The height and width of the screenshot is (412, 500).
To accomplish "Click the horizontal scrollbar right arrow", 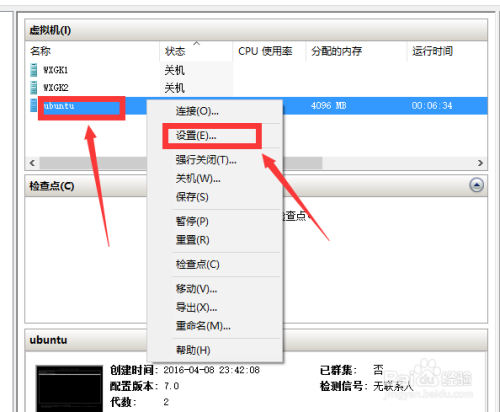I will coord(480,163).
